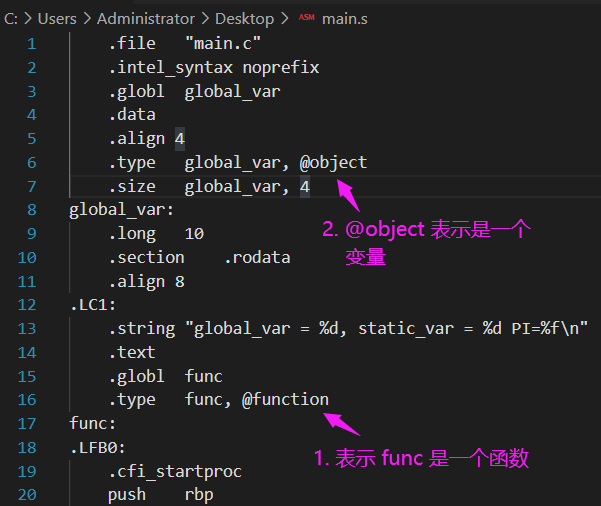Click the value 10 after .long
The image size is (601, 506).
click(x=194, y=234)
